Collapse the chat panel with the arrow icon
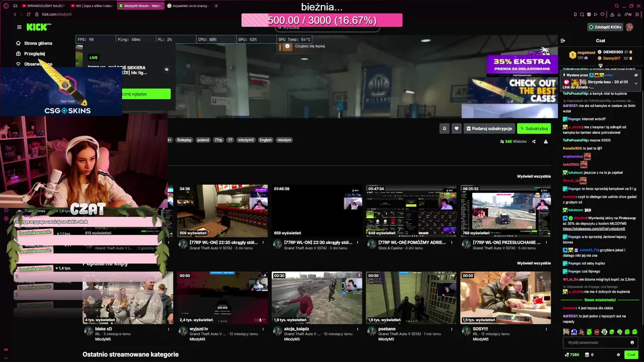Image resolution: width=644 pixels, height=362 pixels. (563, 41)
